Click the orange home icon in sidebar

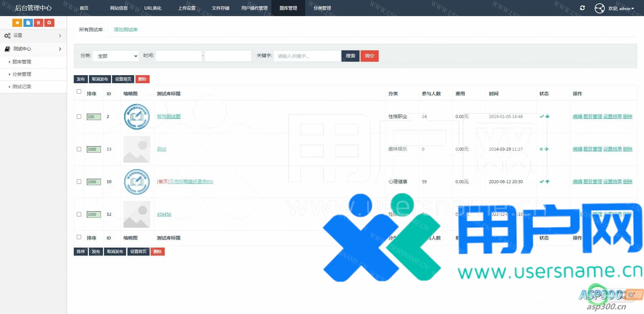click(17, 23)
